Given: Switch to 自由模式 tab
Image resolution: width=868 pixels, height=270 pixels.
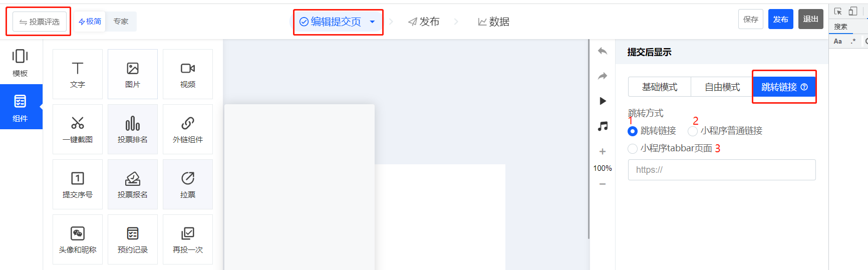Looking at the screenshot, I should tap(722, 87).
